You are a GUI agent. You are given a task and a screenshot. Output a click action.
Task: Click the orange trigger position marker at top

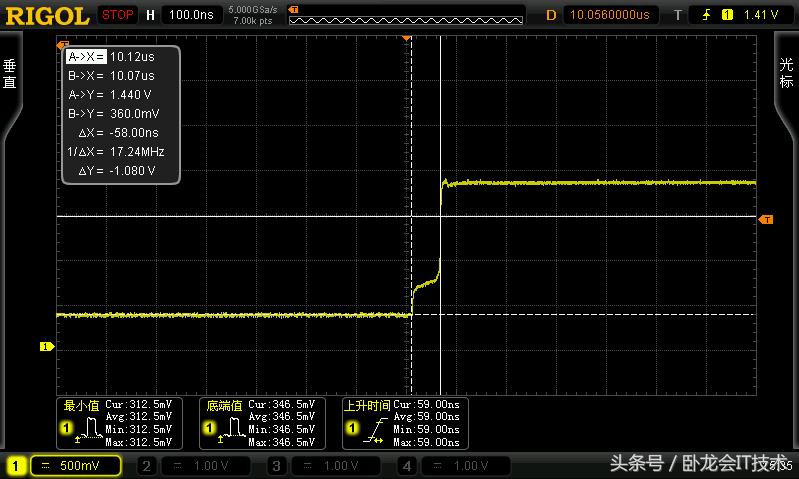407,37
